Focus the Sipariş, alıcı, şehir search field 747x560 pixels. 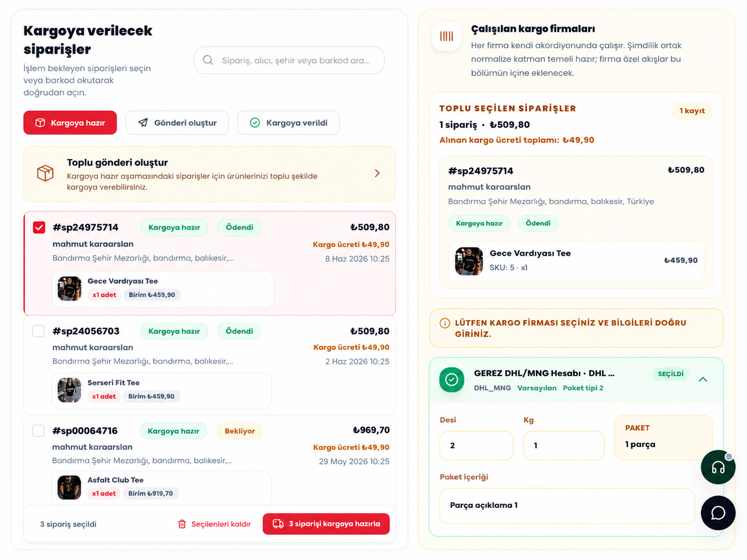[289, 60]
